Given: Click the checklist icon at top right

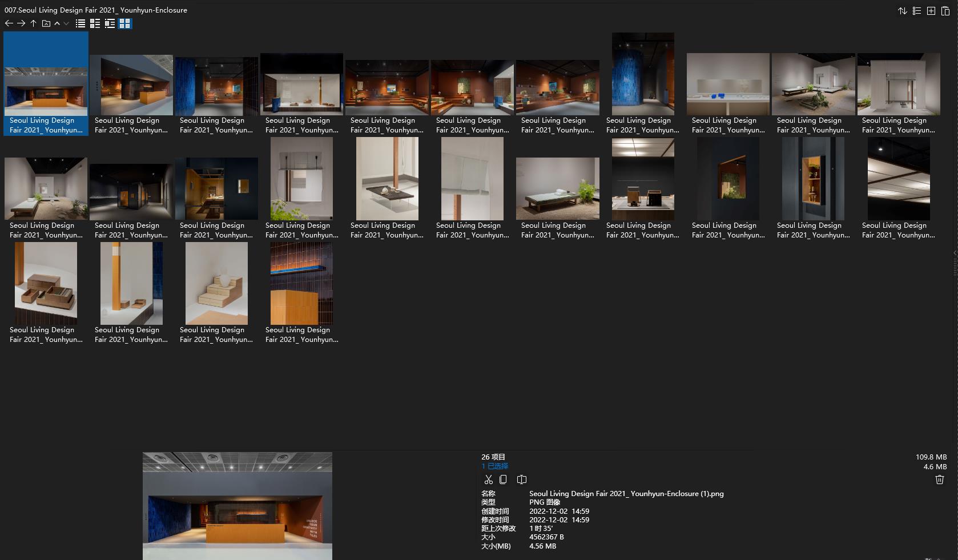Looking at the screenshot, I should 916,11.
